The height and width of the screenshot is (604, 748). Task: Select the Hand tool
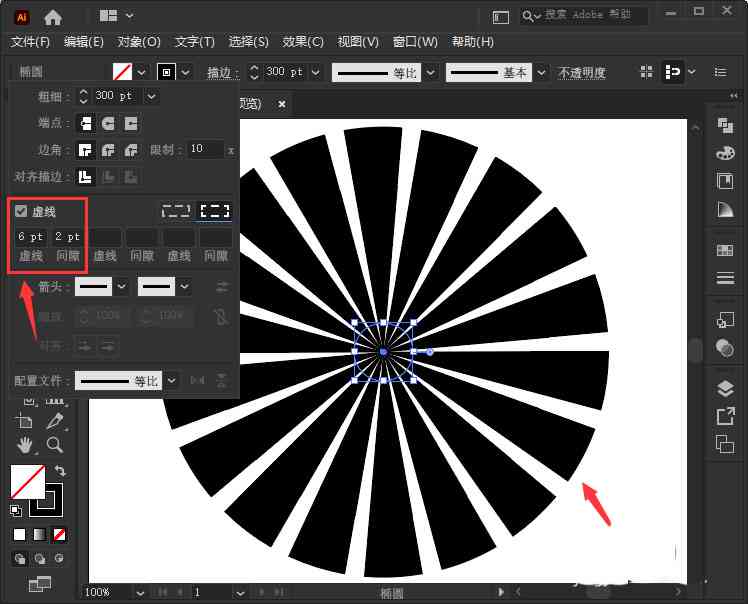tap(24, 445)
